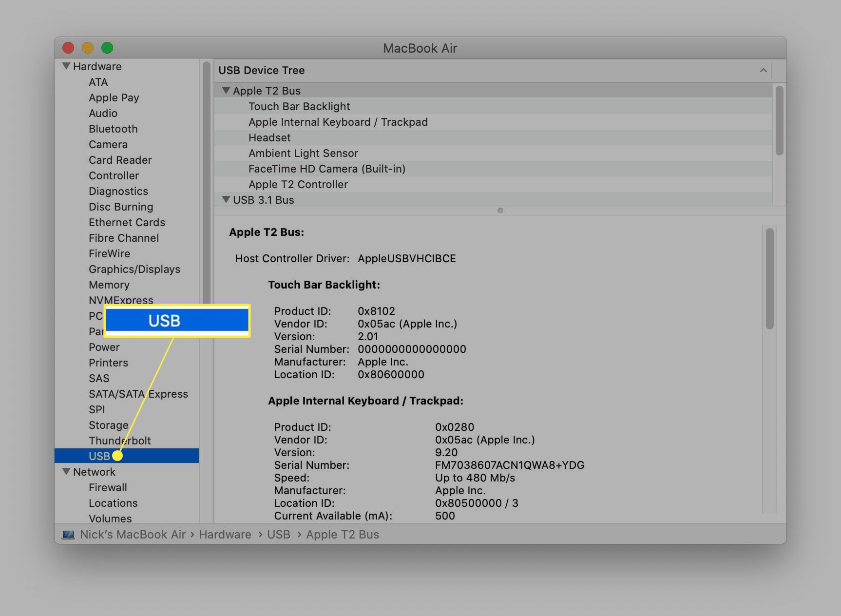This screenshot has width=841, height=616.
Task: Open Graphics/Displays category
Action: click(134, 269)
